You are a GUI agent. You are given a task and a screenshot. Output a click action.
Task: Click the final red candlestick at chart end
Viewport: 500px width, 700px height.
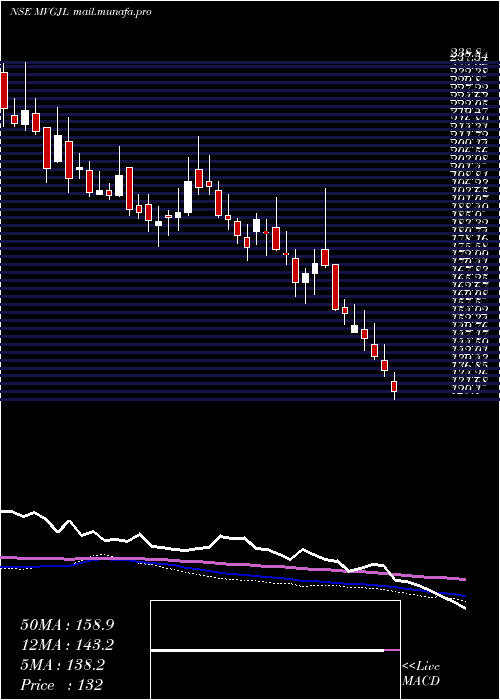394,386
